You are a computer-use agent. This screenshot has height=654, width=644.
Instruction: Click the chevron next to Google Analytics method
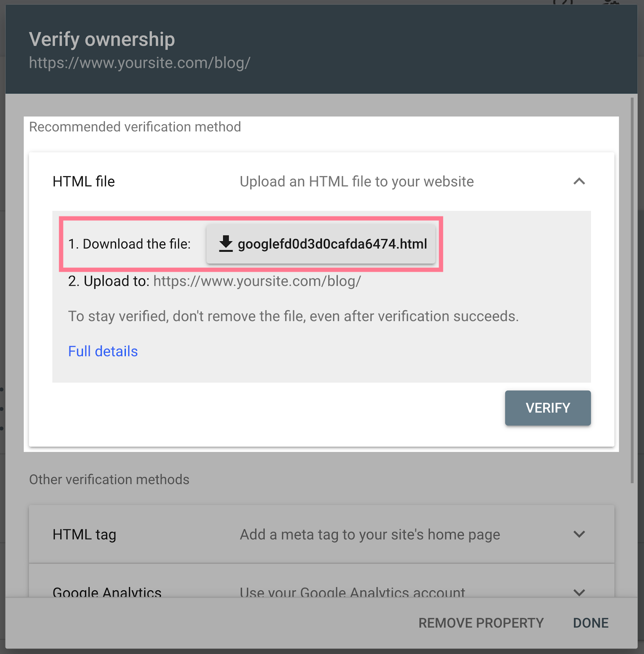[x=579, y=593]
